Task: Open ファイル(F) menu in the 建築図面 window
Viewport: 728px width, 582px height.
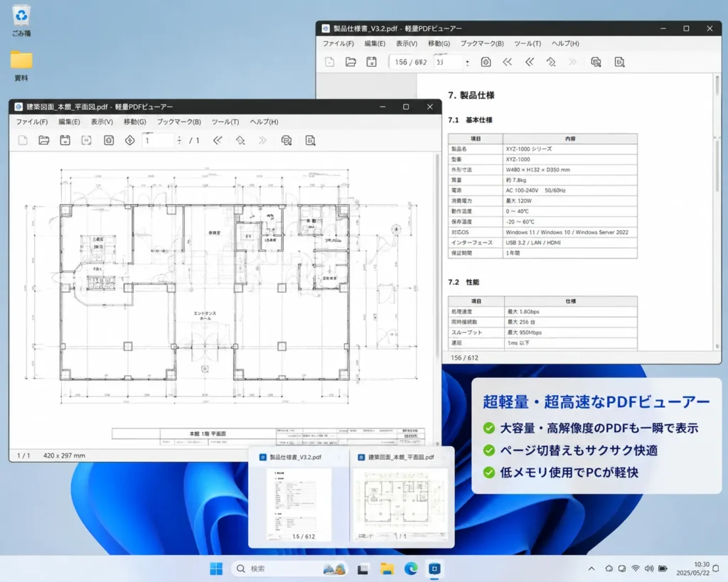Action: point(32,122)
